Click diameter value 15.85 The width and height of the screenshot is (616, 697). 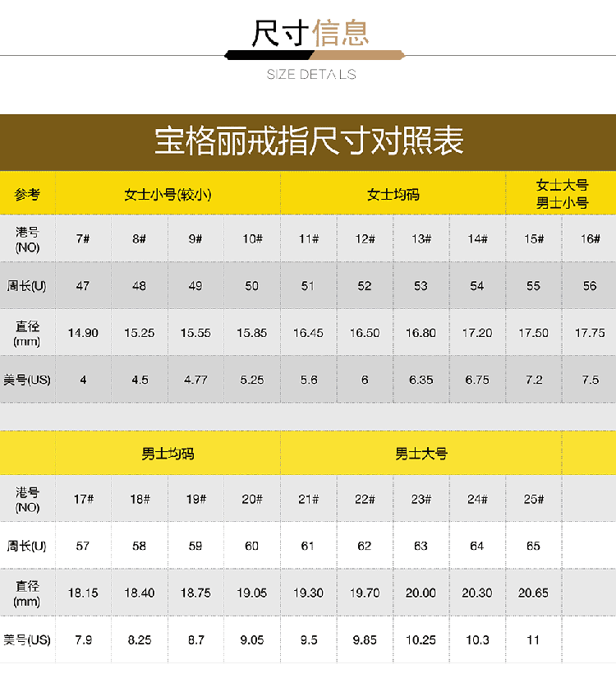pyautogui.click(x=252, y=333)
